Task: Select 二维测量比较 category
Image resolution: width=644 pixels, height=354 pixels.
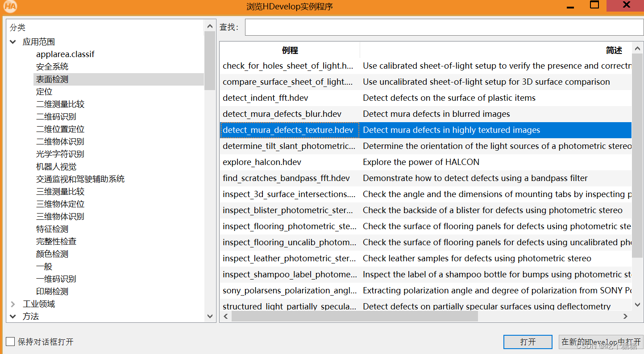Action: tap(60, 104)
